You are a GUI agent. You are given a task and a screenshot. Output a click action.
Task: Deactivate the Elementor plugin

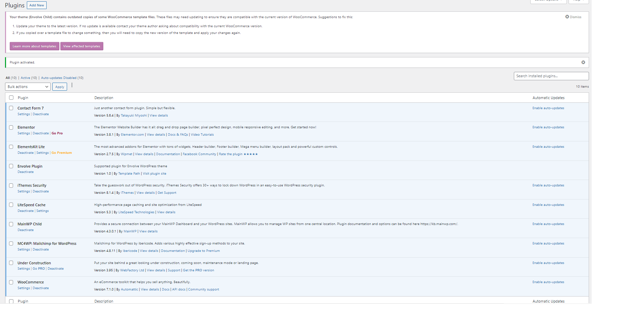[41, 133]
